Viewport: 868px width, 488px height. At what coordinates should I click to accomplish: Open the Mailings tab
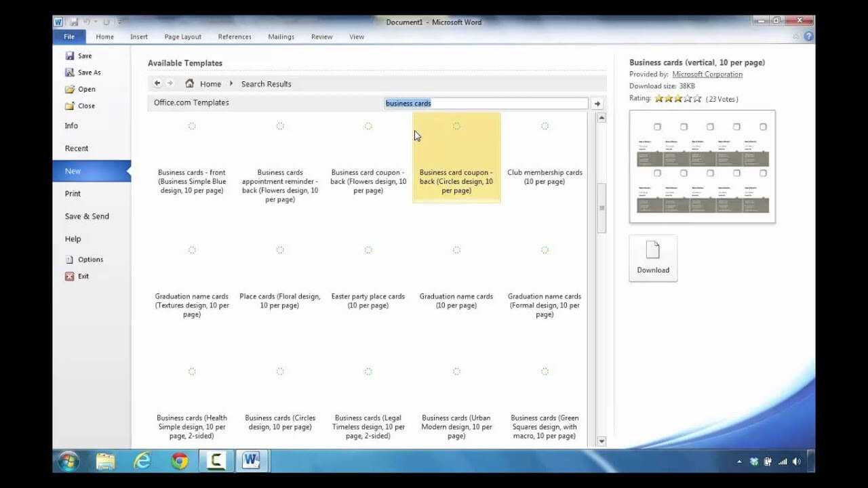coord(281,37)
